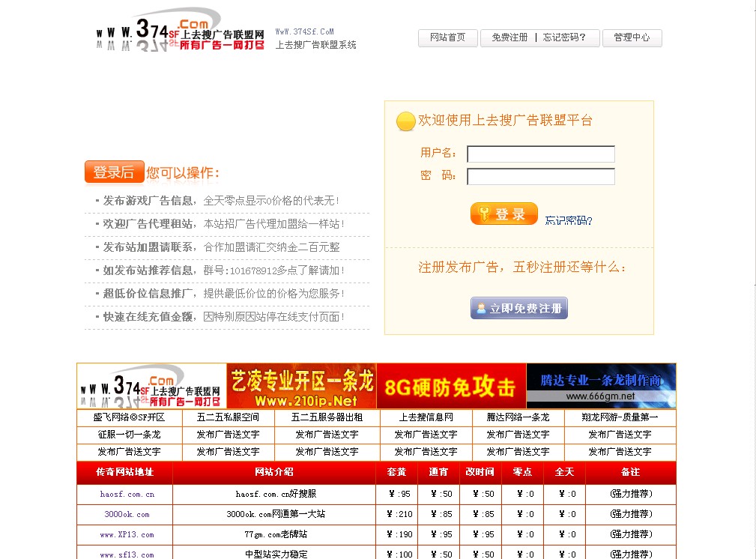Click the 8G硬防免攻击 banner advertisement
Screen dimensions: 756x559
tap(450, 384)
